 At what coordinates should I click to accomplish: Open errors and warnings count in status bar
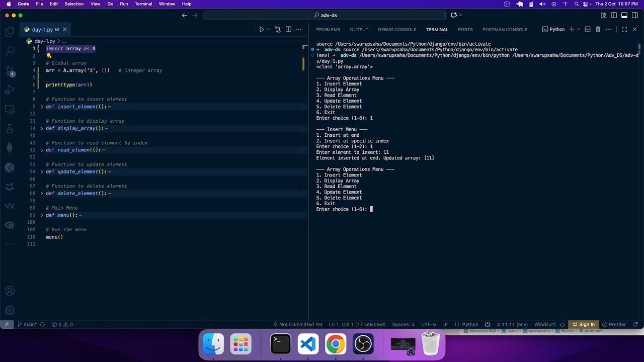click(62, 324)
